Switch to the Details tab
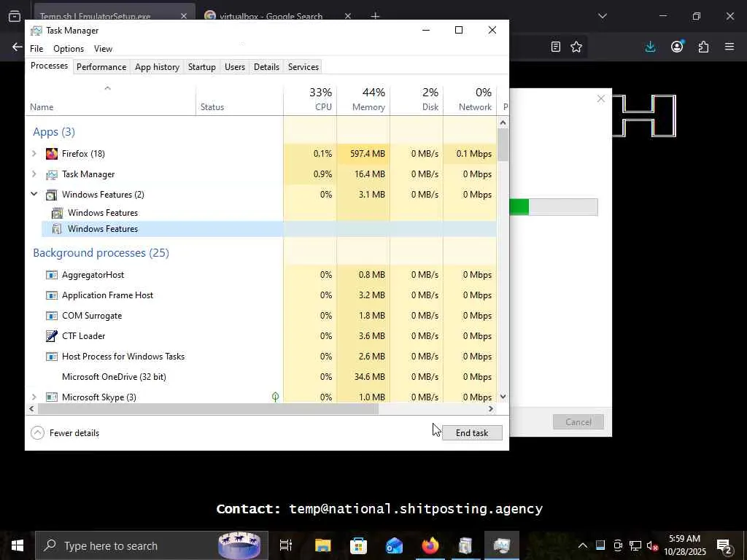Viewport: 747px width, 560px height. (x=266, y=66)
